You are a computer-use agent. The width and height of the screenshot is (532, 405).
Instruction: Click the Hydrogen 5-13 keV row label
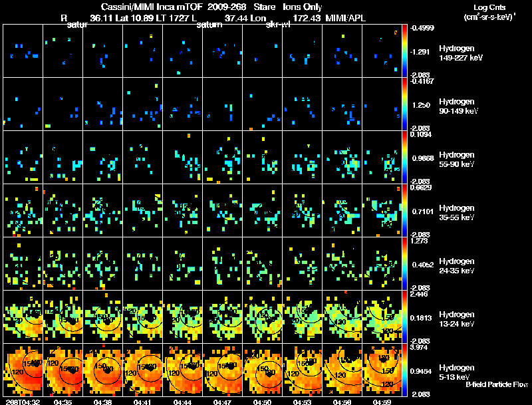(x=457, y=372)
